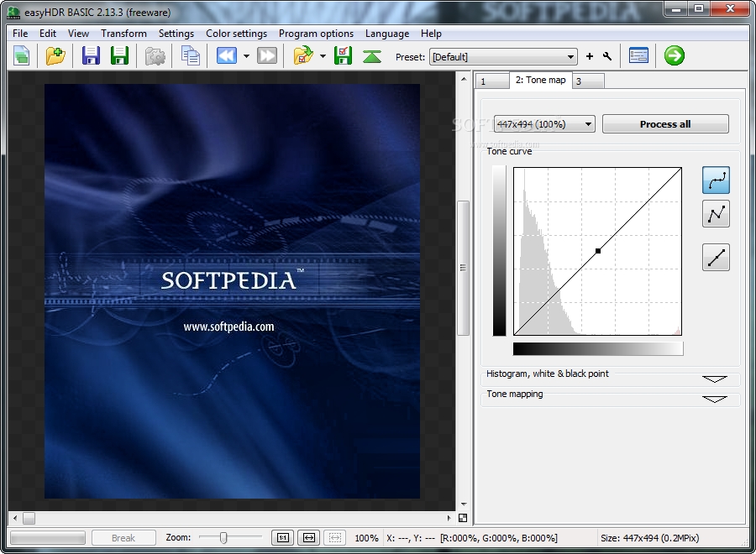Open the Settings menu
Viewport: 756px width, 554px height.
[x=176, y=34]
